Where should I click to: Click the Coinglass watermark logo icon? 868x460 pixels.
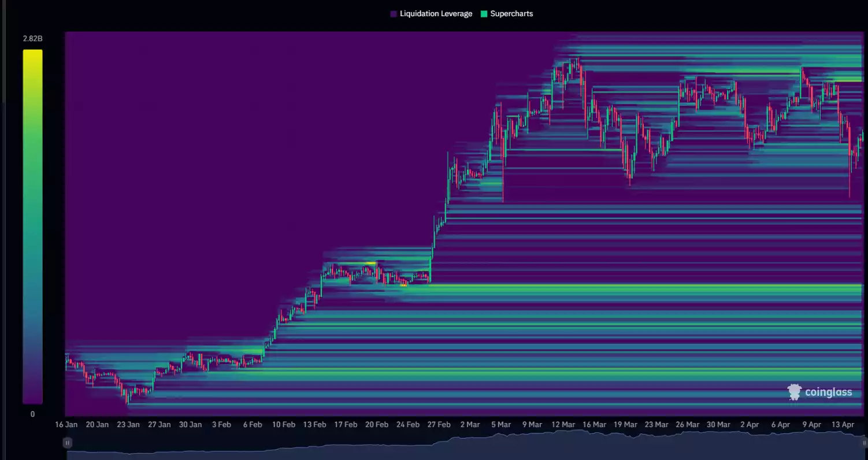point(795,392)
